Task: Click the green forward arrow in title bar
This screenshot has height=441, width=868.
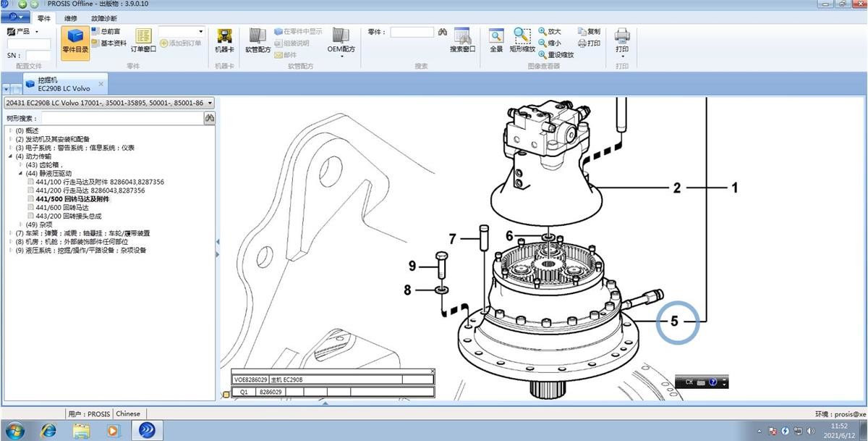Action: (x=34, y=4)
